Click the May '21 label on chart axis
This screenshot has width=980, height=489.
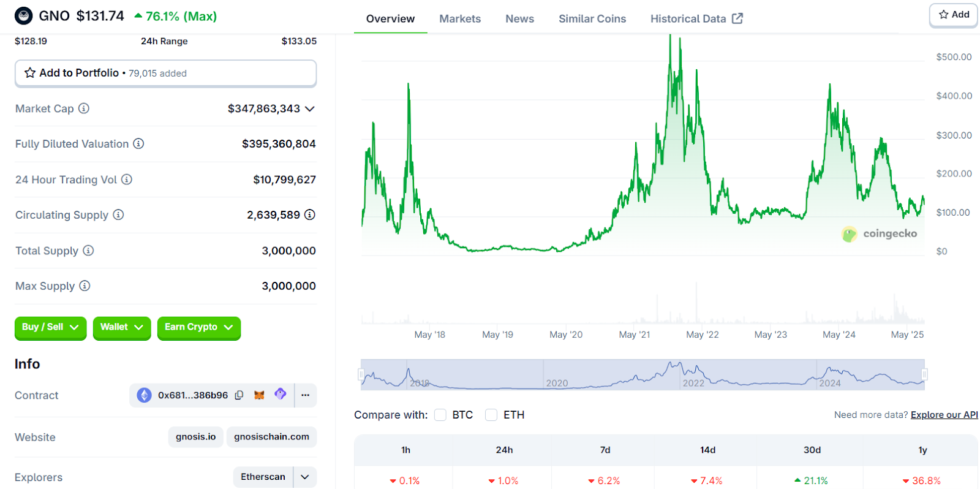coord(635,335)
